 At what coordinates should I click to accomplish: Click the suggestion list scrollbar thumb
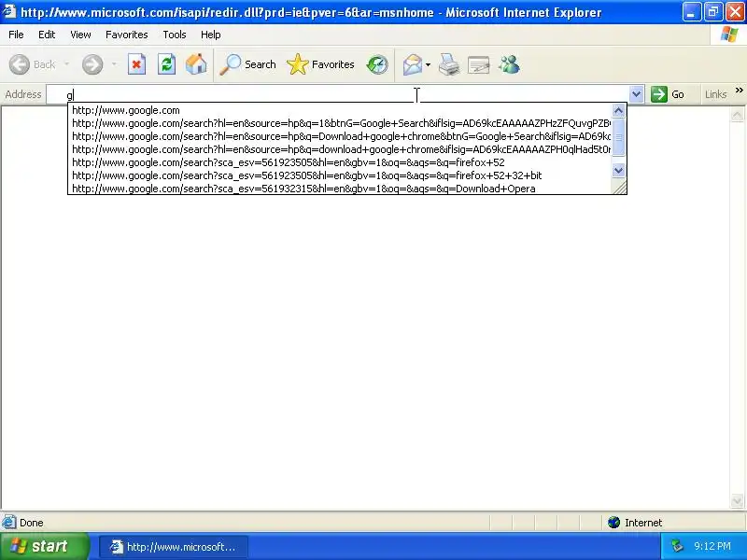[x=618, y=137]
